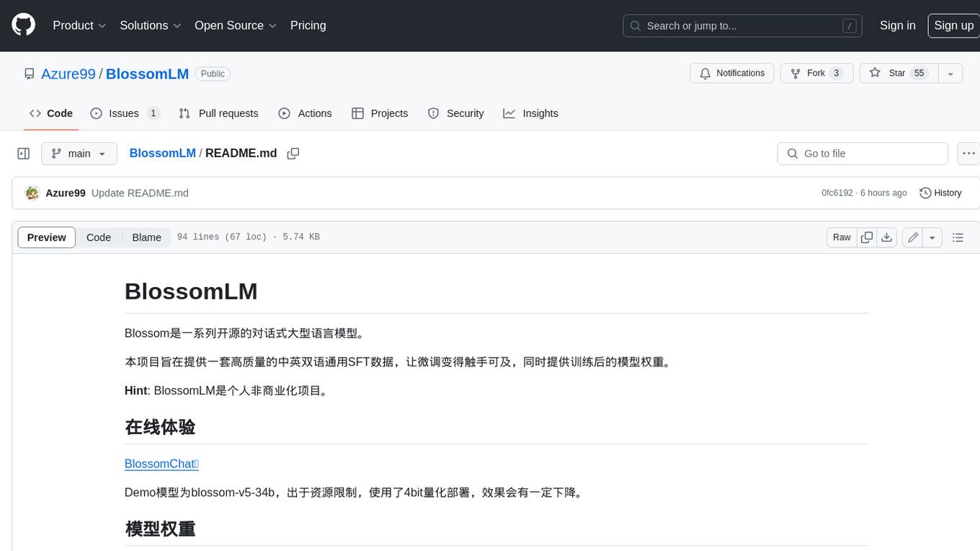Expand the Open Source menu
This screenshot has width=980, height=551.
(236, 25)
